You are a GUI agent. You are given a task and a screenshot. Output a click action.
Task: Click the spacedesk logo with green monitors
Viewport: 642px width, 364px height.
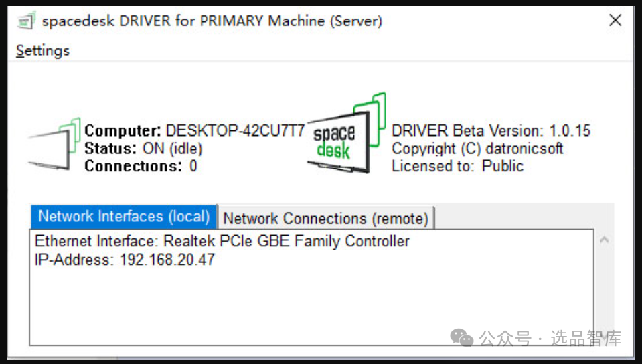346,133
